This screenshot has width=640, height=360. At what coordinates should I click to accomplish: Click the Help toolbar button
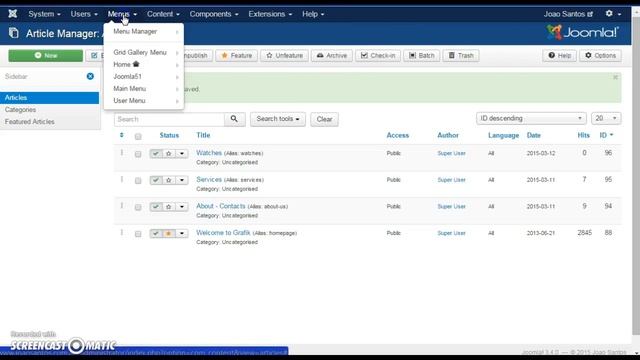(x=559, y=56)
